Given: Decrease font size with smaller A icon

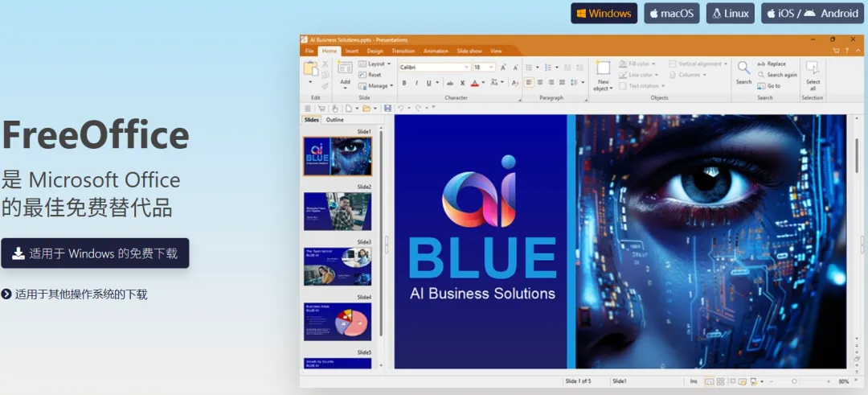Looking at the screenshot, I should [x=515, y=67].
